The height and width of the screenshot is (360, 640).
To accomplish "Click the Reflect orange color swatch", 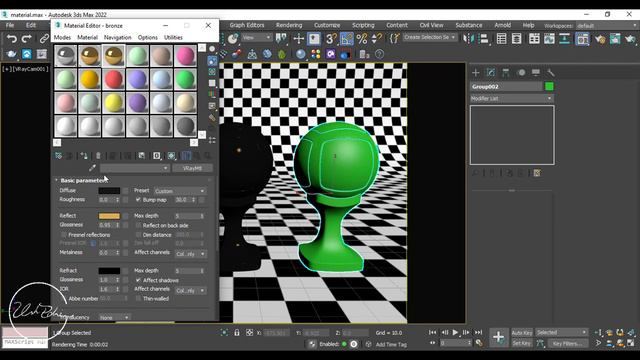I will [x=109, y=216].
